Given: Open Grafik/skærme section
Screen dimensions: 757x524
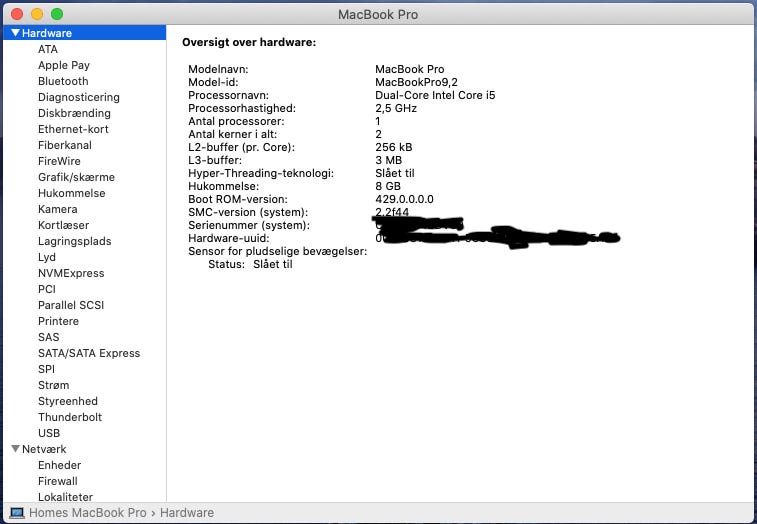Looking at the screenshot, I should pos(76,177).
